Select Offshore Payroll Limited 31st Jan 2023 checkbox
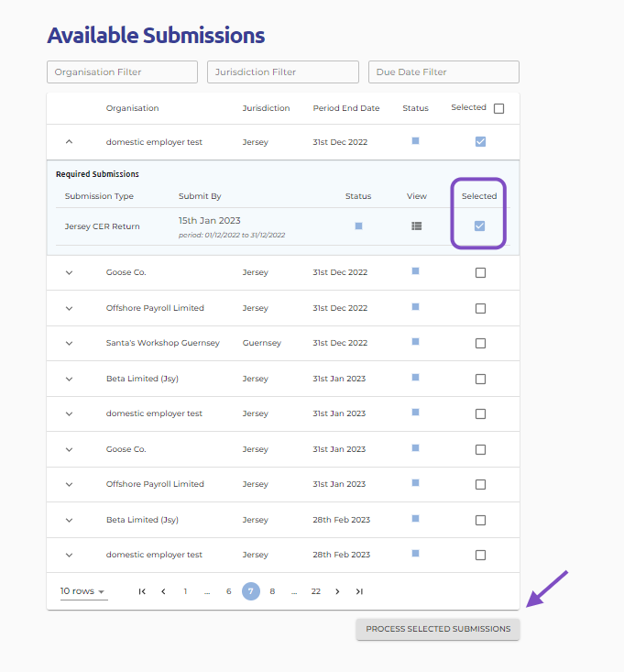This screenshot has width=624, height=672. pos(480,485)
